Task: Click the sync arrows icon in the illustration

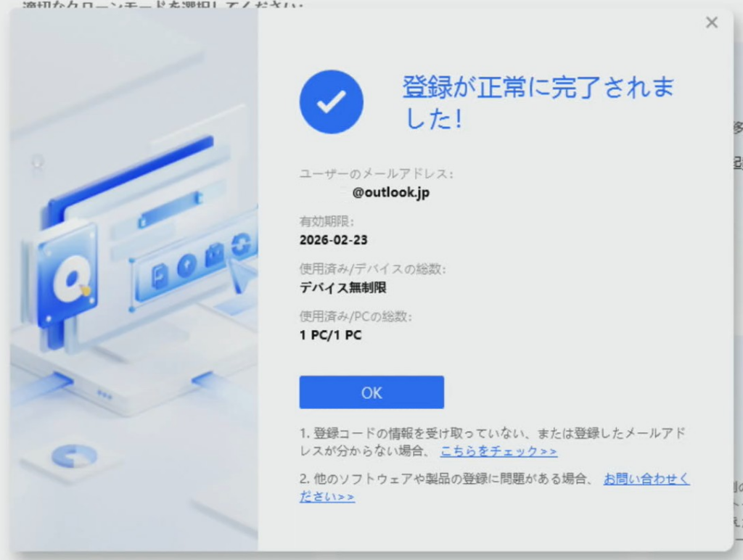Action: [x=240, y=244]
